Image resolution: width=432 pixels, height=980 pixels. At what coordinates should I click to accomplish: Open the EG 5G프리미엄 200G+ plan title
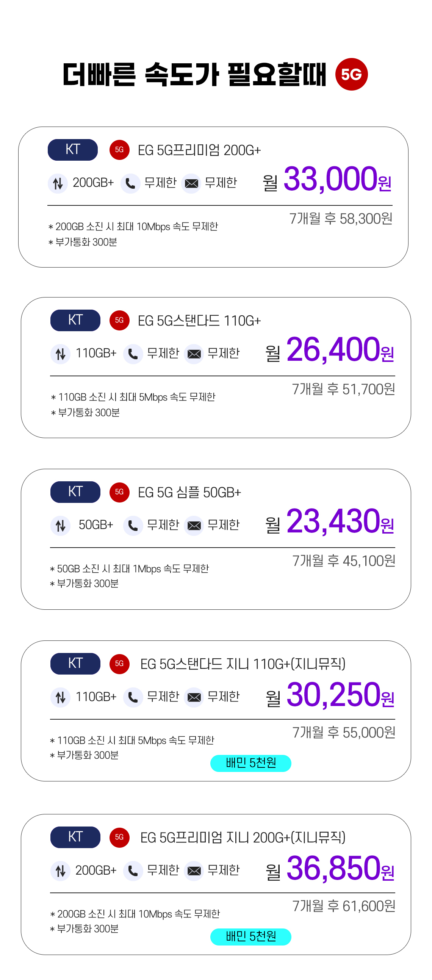click(x=199, y=150)
